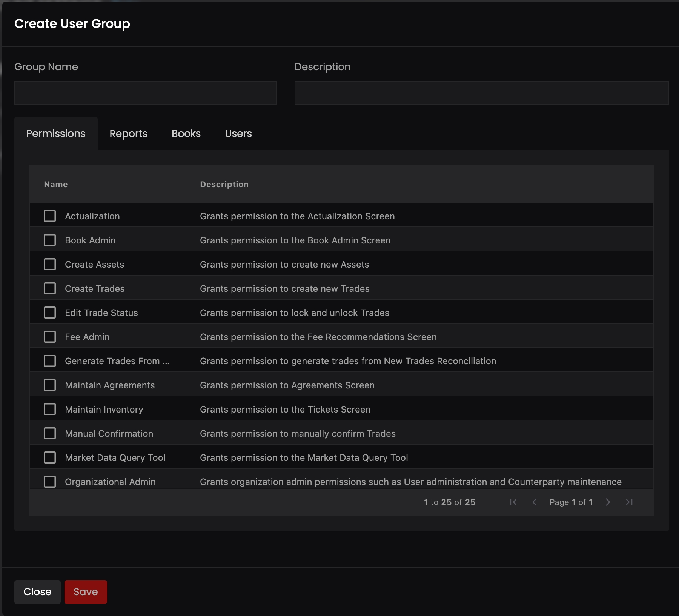Click the Save button
Viewport: 679px width, 616px height.
coord(86,592)
